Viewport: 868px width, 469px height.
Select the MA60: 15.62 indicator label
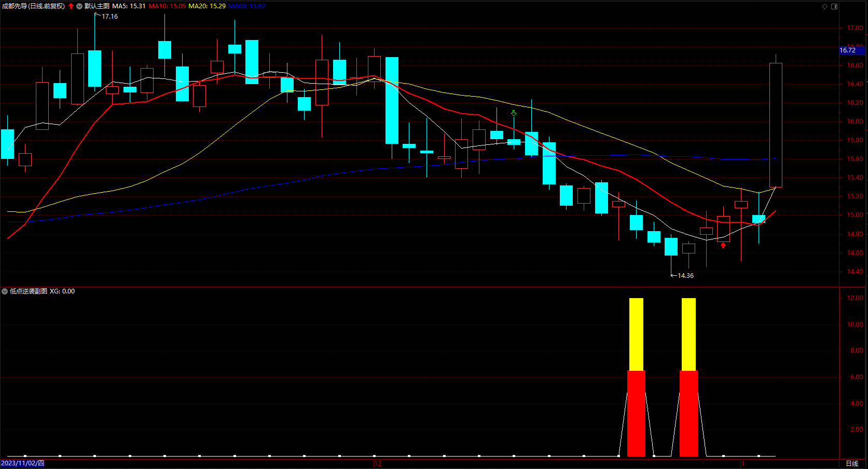tap(247, 6)
